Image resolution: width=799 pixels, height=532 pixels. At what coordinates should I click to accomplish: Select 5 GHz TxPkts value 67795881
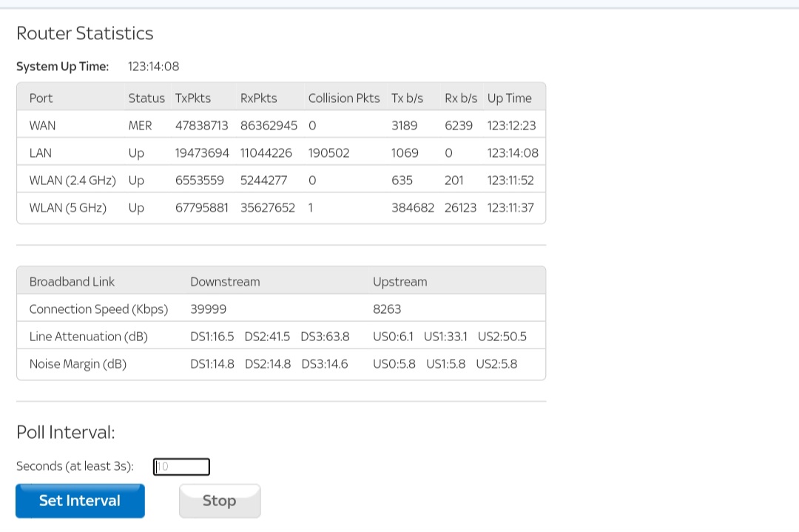point(202,208)
